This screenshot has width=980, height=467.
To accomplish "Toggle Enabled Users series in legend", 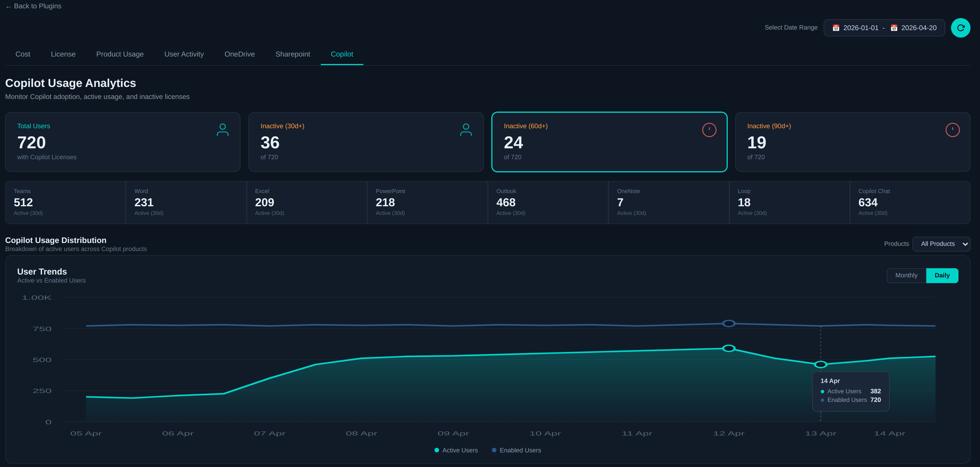I will [516, 450].
